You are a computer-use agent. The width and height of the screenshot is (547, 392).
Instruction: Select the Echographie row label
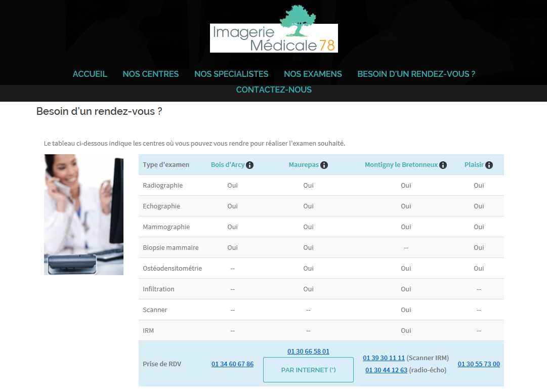pyautogui.click(x=161, y=206)
